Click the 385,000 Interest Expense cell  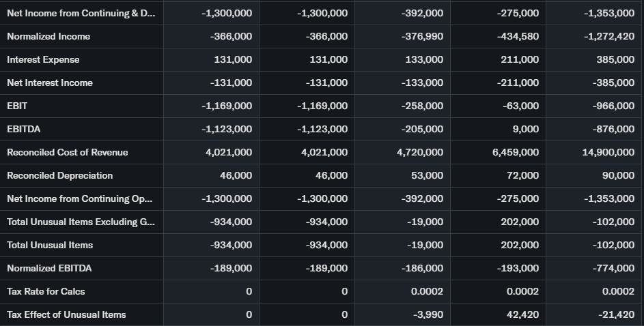615,59
